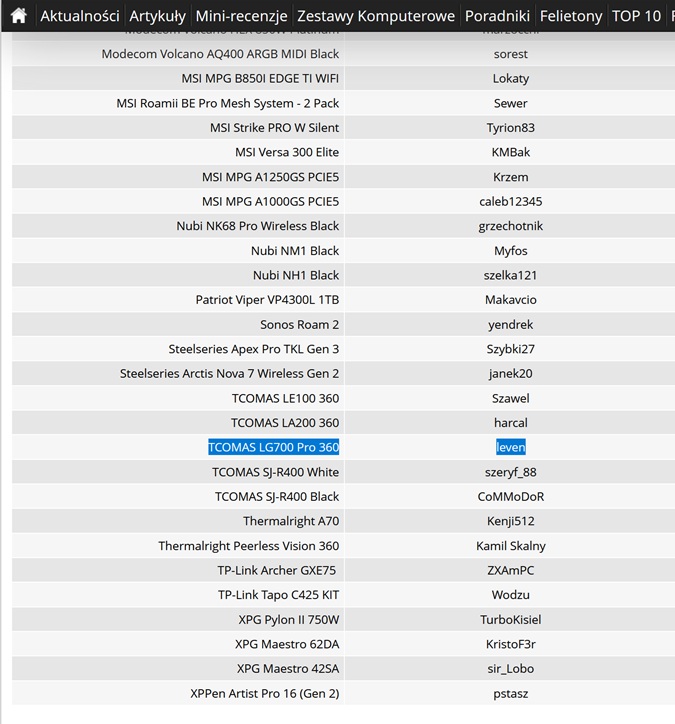Click username ZXAmPC

[x=511, y=570]
